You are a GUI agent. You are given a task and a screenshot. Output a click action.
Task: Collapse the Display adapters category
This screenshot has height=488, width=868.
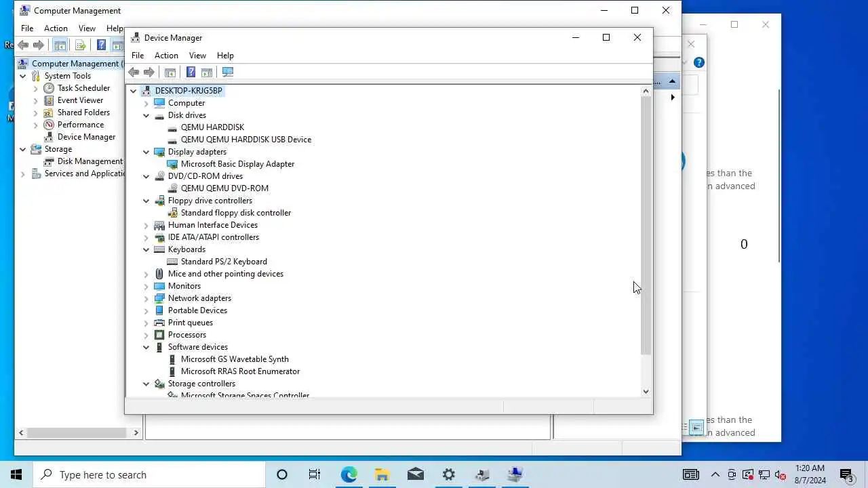click(x=146, y=152)
